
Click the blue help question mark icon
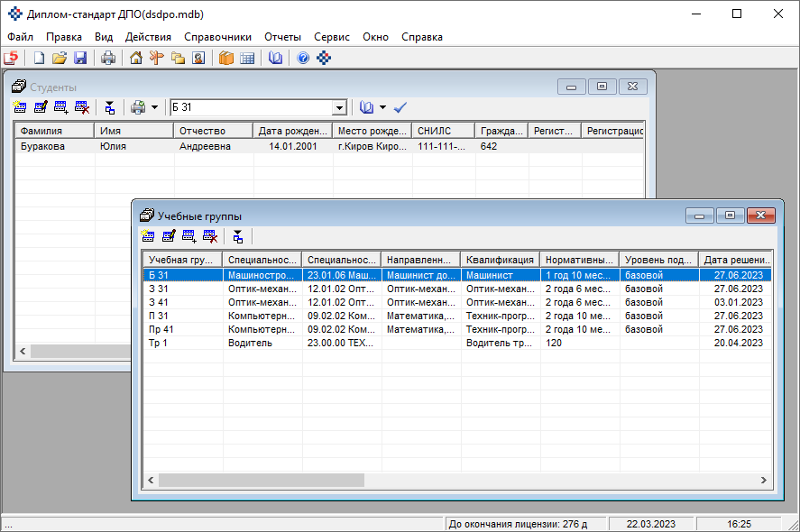tap(303, 59)
